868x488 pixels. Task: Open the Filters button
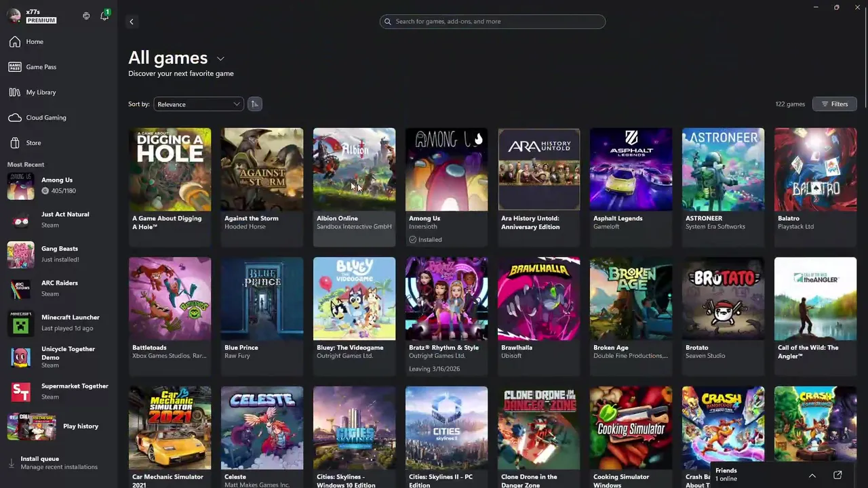(834, 104)
